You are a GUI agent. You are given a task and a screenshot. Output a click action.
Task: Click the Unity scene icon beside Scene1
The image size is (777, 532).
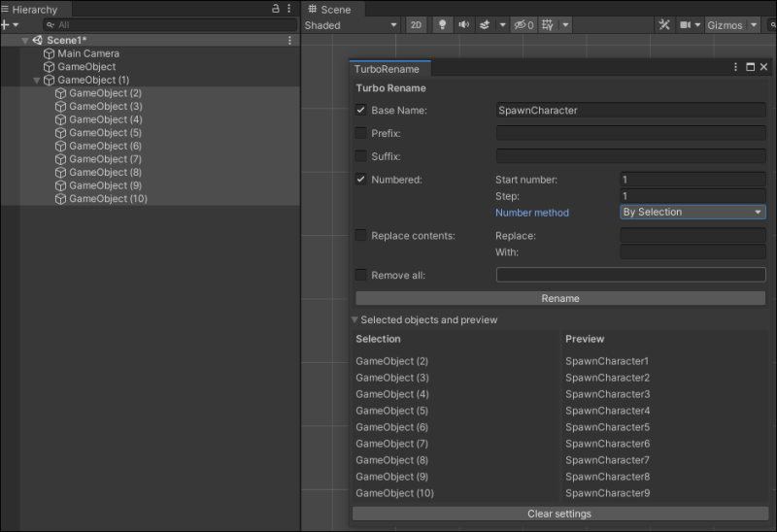pos(38,40)
